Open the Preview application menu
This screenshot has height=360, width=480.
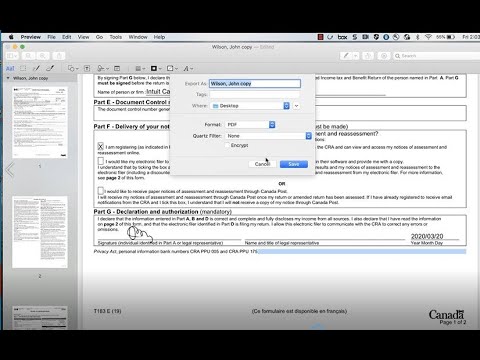[x=31, y=37]
